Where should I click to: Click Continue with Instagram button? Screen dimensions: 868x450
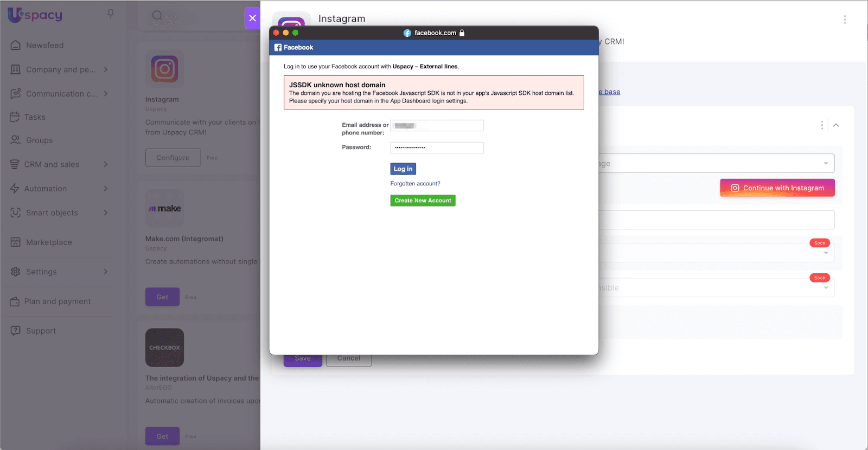pos(777,188)
